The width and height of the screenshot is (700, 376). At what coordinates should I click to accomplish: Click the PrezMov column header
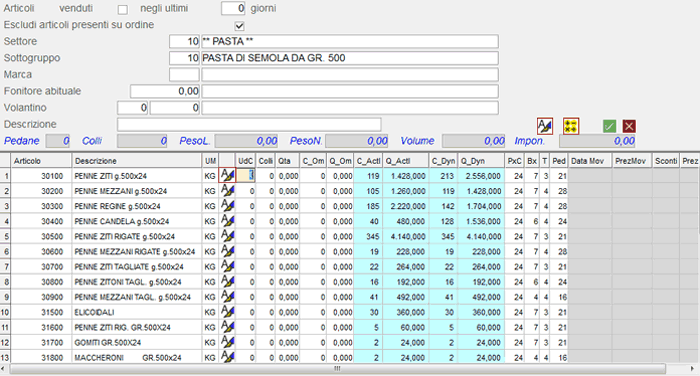tap(632, 161)
